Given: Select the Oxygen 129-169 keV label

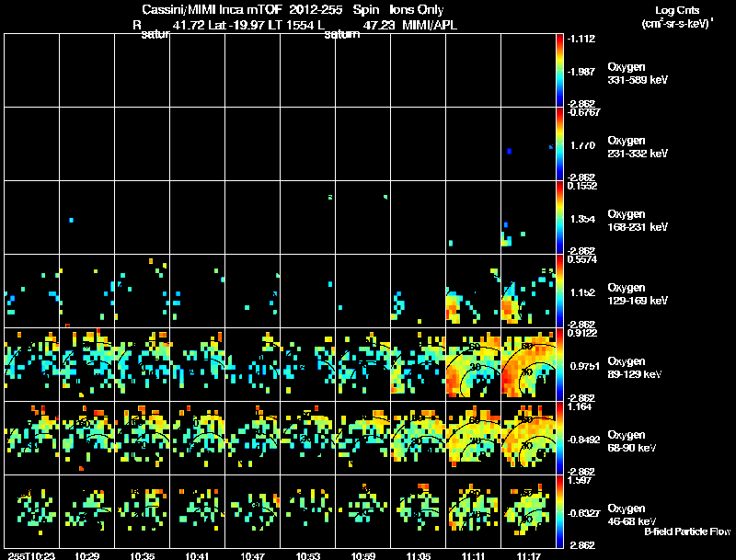Looking at the screenshot, I should point(638,294).
